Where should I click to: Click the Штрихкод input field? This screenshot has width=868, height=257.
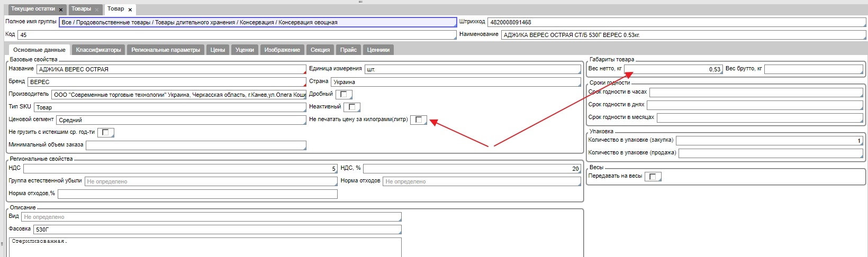[676, 22]
